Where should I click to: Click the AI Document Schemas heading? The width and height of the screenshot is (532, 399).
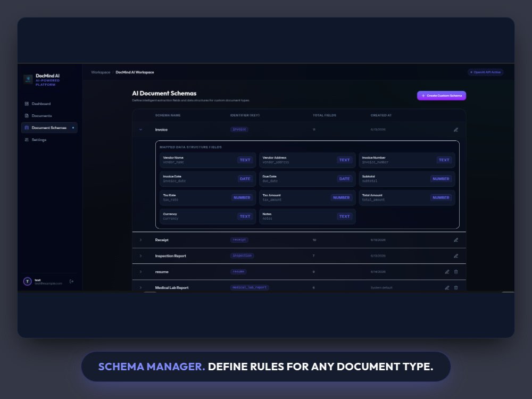[x=164, y=93]
